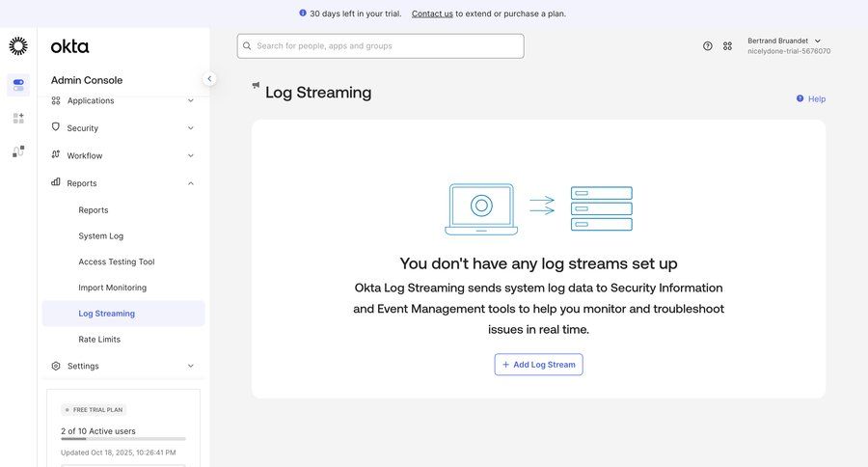Open the workflows connector rail icon
868x467 pixels.
click(x=18, y=151)
